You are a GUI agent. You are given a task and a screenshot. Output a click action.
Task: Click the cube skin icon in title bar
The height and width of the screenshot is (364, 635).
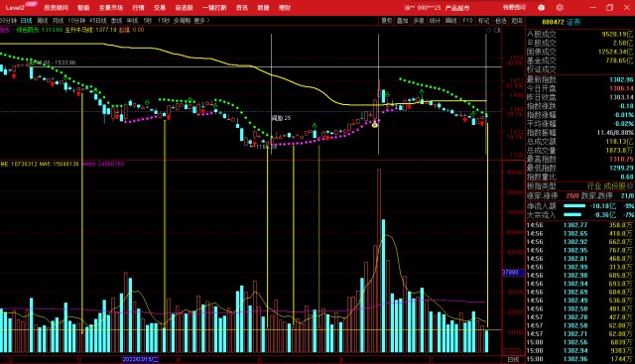point(541,7)
